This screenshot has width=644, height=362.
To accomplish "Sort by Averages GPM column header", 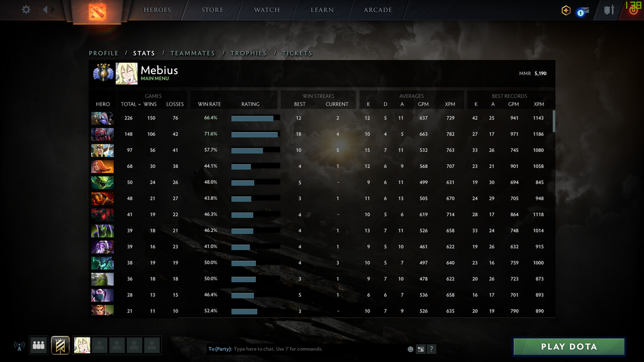I will pos(423,104).
